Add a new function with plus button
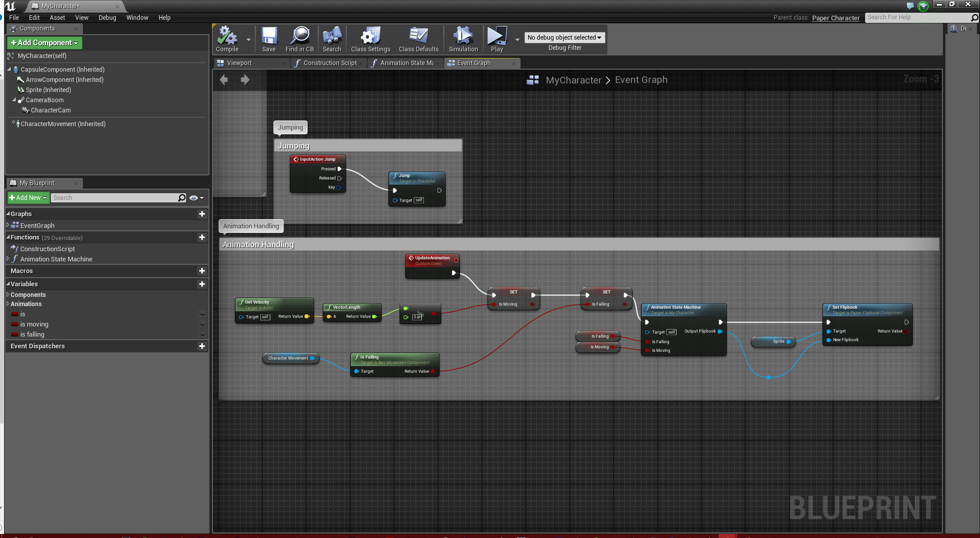The width and height of the screenshot is (980, 538). (202, 237)
